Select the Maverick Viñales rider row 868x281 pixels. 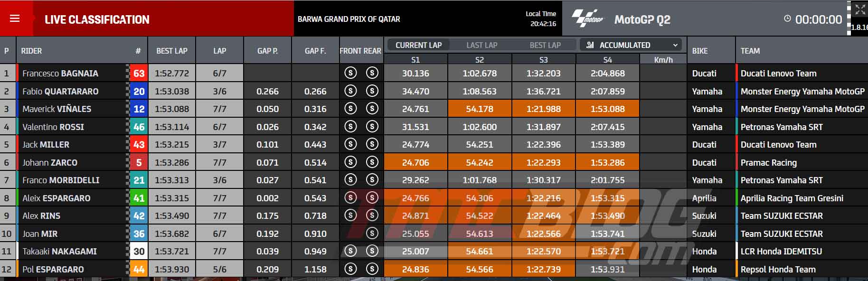tap(434, 109)
